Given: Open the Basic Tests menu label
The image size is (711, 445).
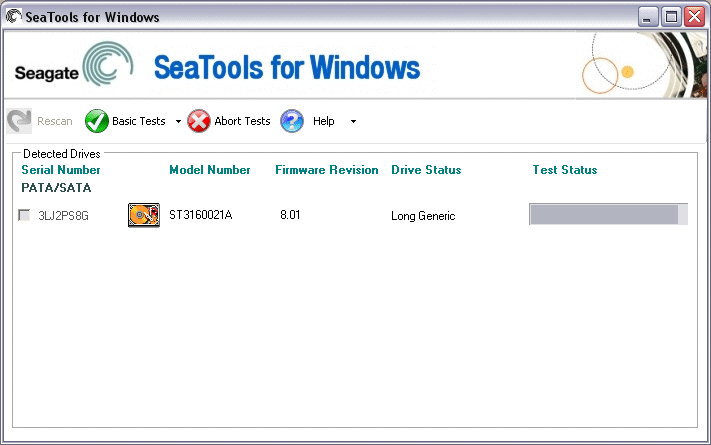Looking at the screenshot, I should click(139, 121).
